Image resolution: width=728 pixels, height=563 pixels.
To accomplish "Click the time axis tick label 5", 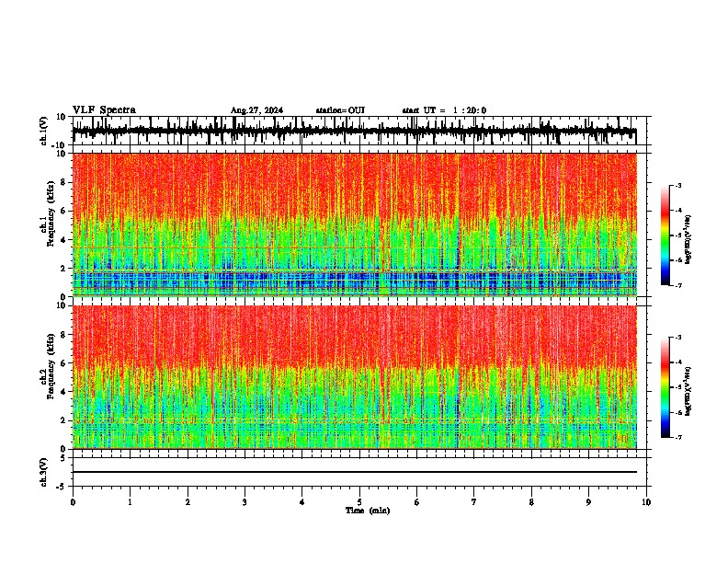I will 359,502.
